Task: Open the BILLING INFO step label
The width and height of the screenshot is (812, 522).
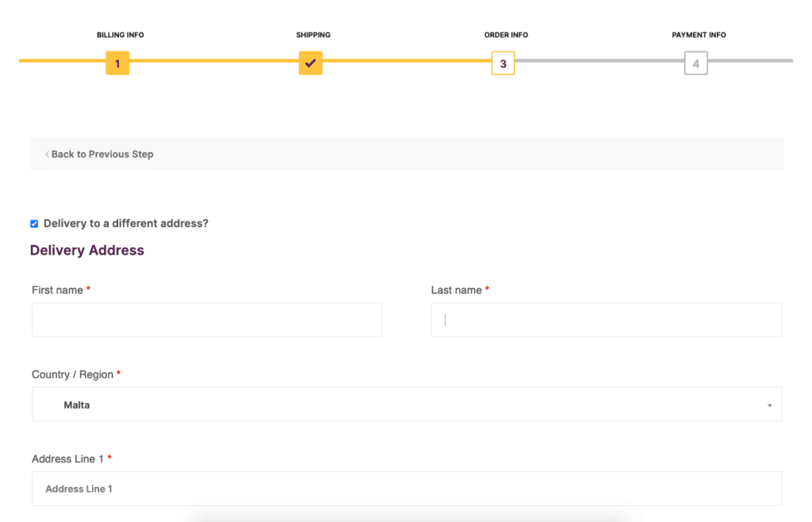Action: [x=121, y=35]
